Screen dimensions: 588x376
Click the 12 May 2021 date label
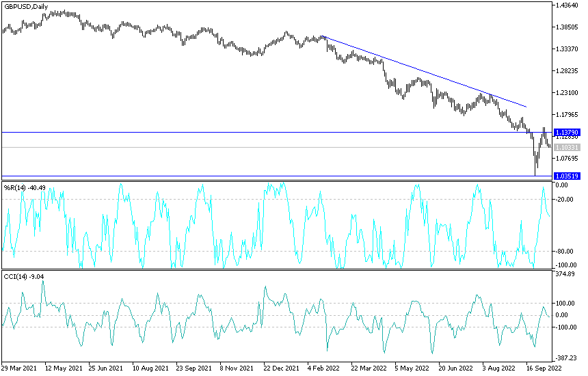(x=63, y=368)
